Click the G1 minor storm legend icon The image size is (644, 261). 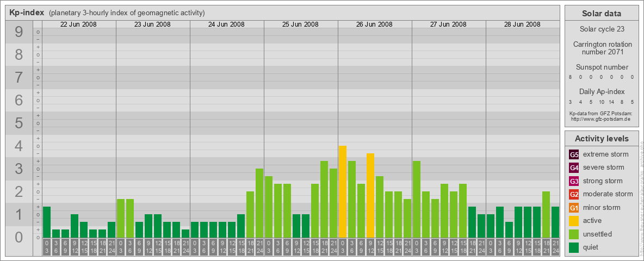click(x=574, y=208)
